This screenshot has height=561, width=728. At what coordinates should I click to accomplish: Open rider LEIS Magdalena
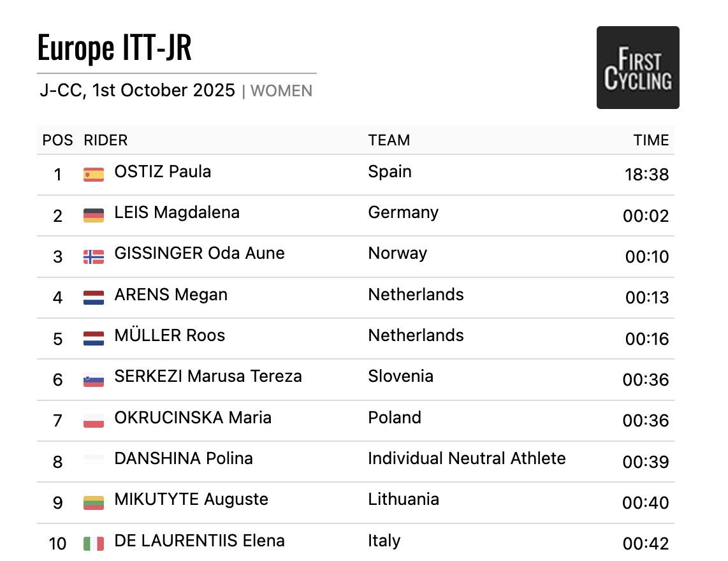177,212
